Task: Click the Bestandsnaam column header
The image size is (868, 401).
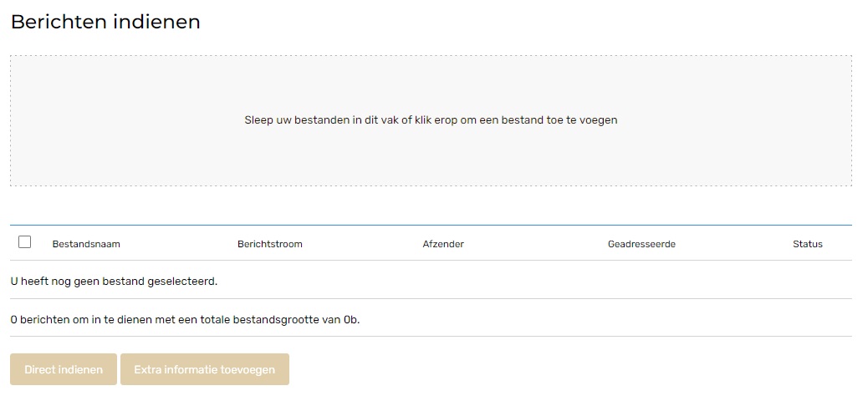Action: pyautogui.click(x=86, y=244)
